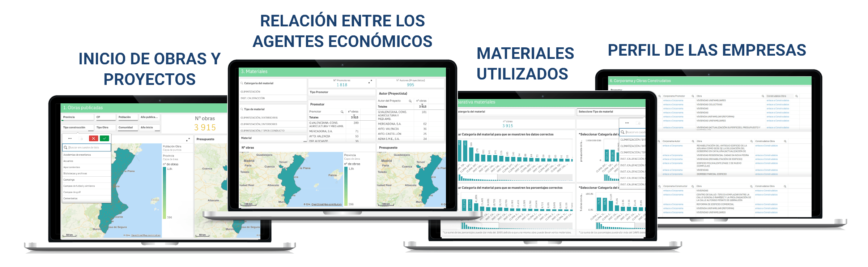Viewport: 868px width, 267px height.
Task: Select CLIMATIZACIÓN under Categoría del material
Action: [x=273, y=92]
